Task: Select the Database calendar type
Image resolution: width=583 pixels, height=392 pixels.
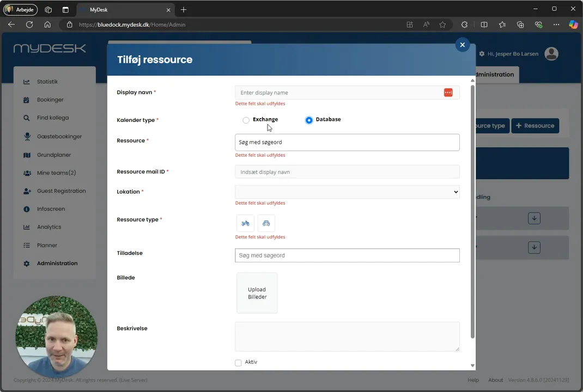Action: 309,120
